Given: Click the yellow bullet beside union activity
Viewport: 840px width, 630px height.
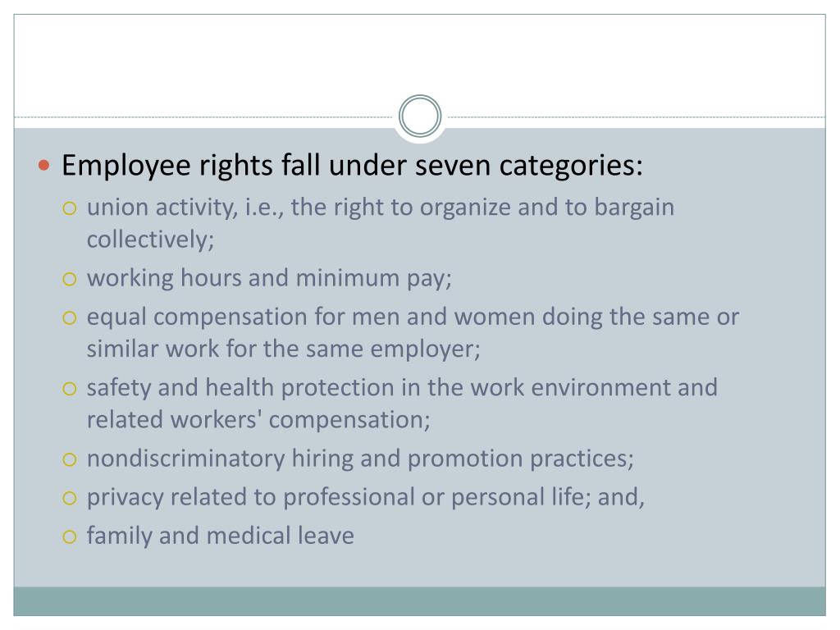Looking at the screenshot, I should coord(70,208).
